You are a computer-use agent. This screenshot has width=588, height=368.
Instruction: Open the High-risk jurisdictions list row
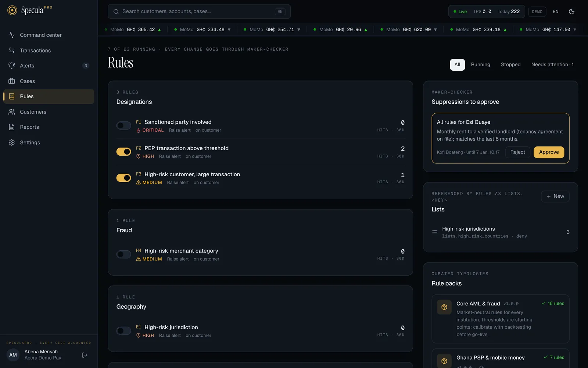click(x=501, y=232)
